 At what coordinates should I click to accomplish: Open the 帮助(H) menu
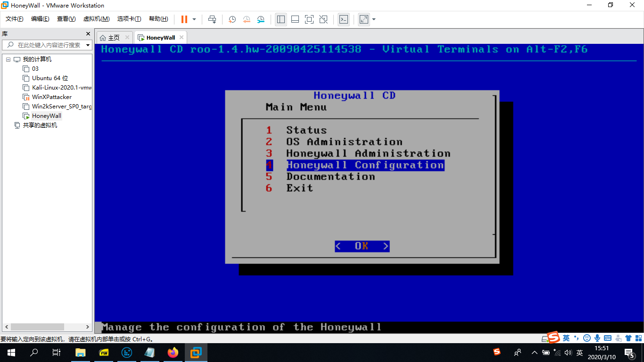tap(158, 19)
